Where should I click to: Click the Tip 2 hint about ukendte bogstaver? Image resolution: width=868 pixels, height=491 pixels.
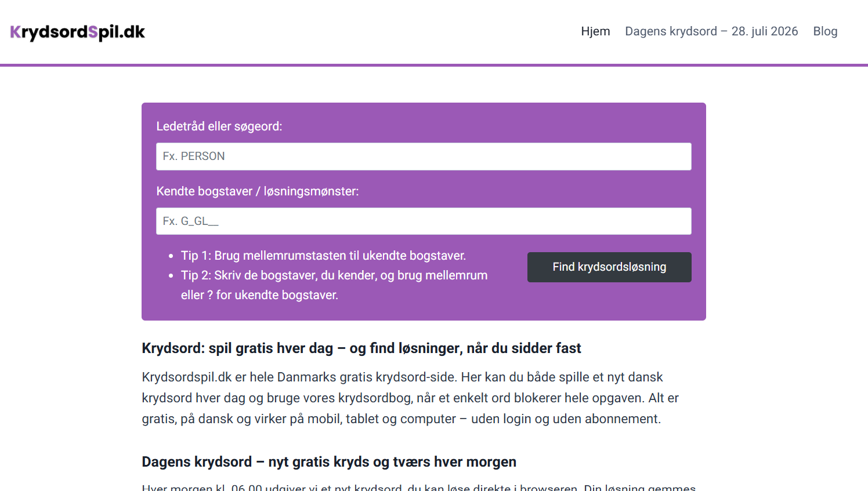(334, 285)
